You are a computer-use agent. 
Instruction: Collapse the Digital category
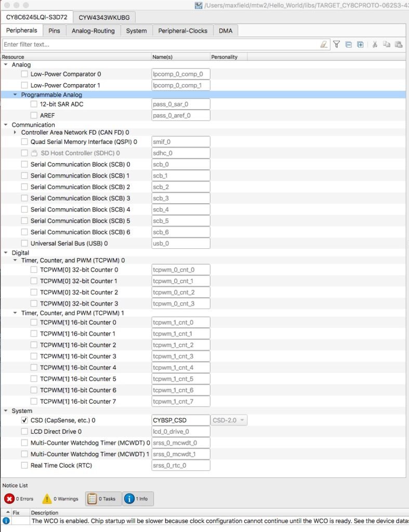click(x=6, y=253)
